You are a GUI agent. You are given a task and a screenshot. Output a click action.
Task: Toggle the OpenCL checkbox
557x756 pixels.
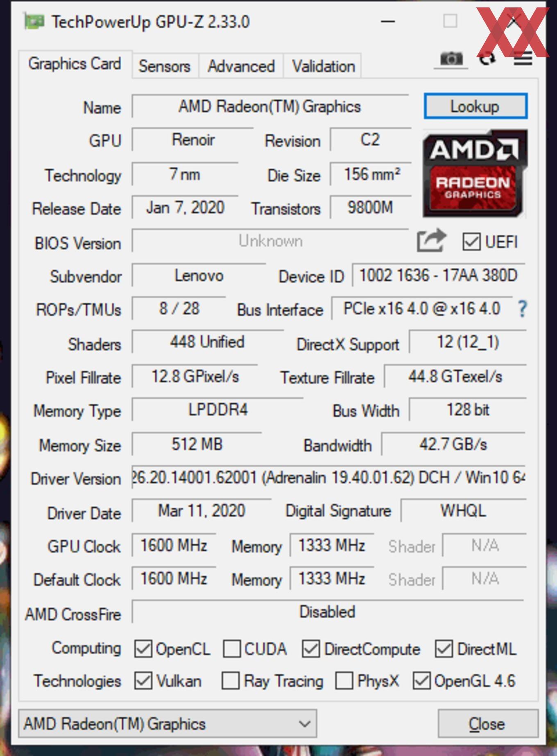tap(143, 649)
